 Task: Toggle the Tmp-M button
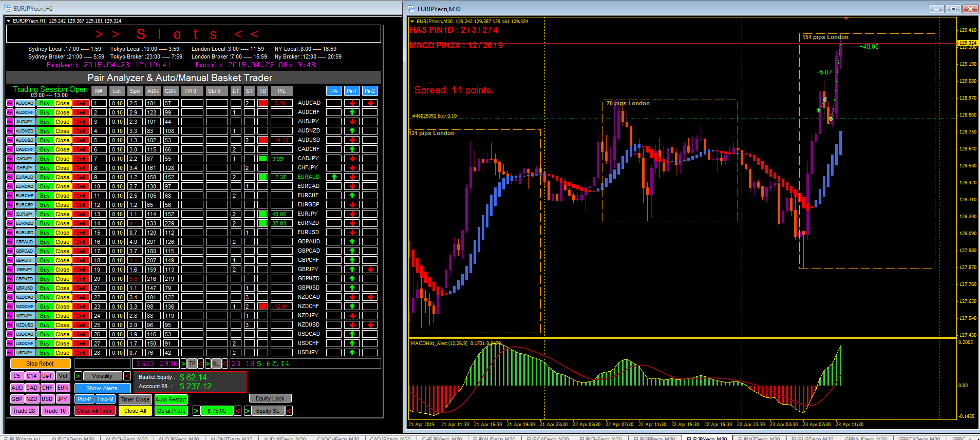coord(106,399)
